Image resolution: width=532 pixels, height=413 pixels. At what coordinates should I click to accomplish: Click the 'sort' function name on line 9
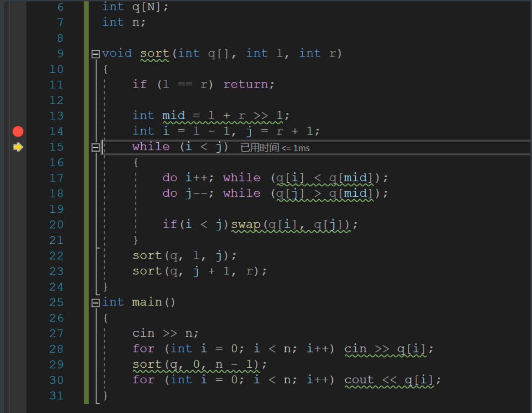[x=155, y=53]
